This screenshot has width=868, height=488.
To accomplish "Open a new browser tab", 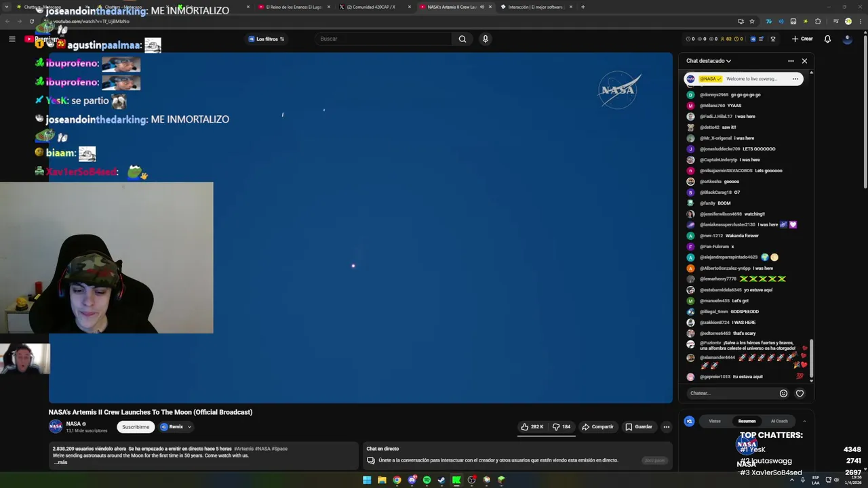I will (583, 7).
